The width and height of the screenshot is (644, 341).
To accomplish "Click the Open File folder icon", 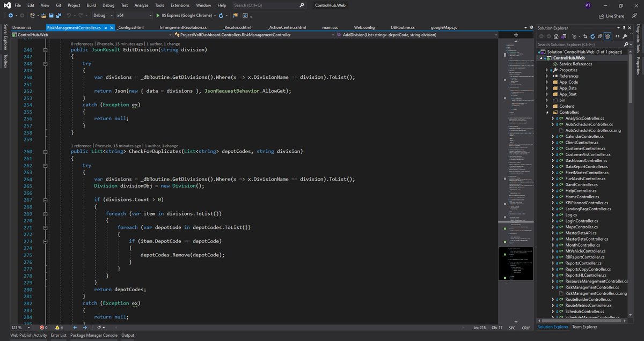I will (44, 16).
